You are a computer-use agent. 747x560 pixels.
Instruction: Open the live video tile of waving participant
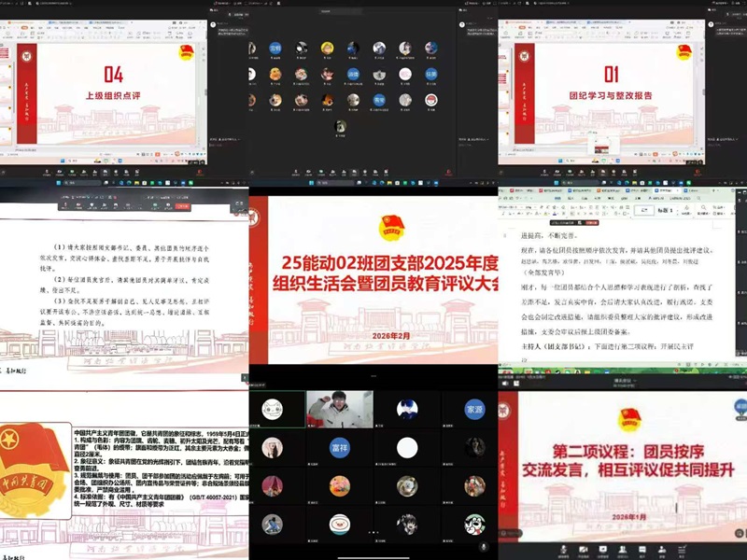[339, 409]
